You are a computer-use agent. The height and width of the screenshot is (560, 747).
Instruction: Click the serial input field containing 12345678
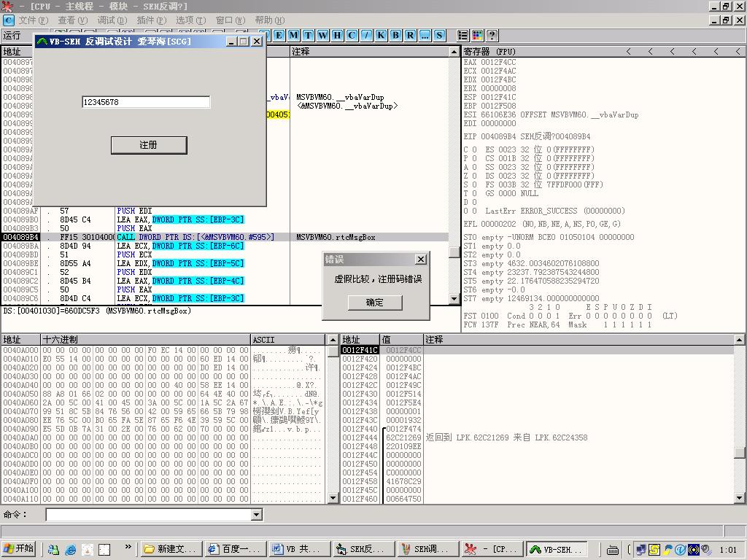146,102
